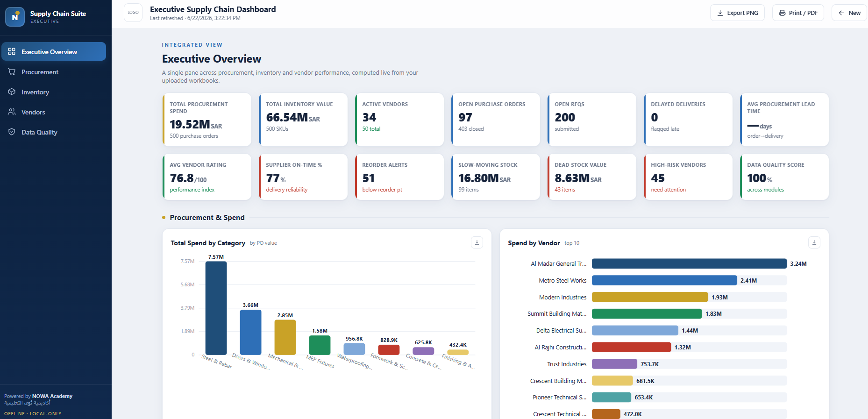
Task: Click the Crescent Technical 472.0K bar
Action: tap(606, 414)
